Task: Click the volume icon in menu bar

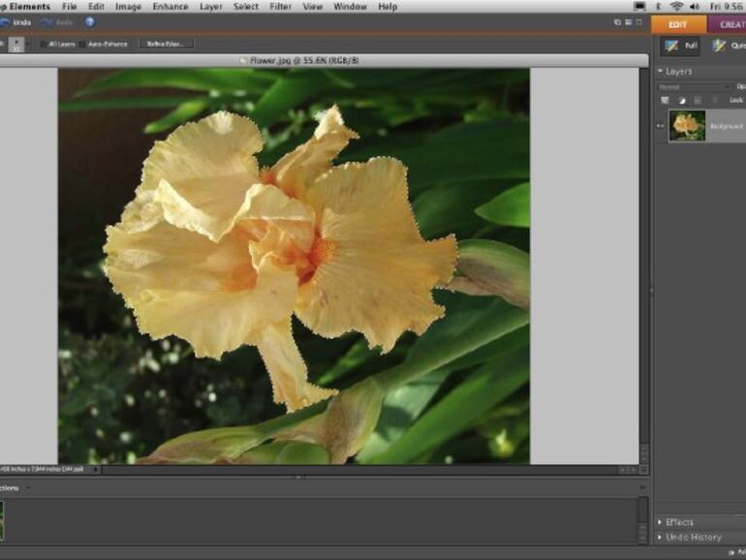Action: [x=694, y=7]
